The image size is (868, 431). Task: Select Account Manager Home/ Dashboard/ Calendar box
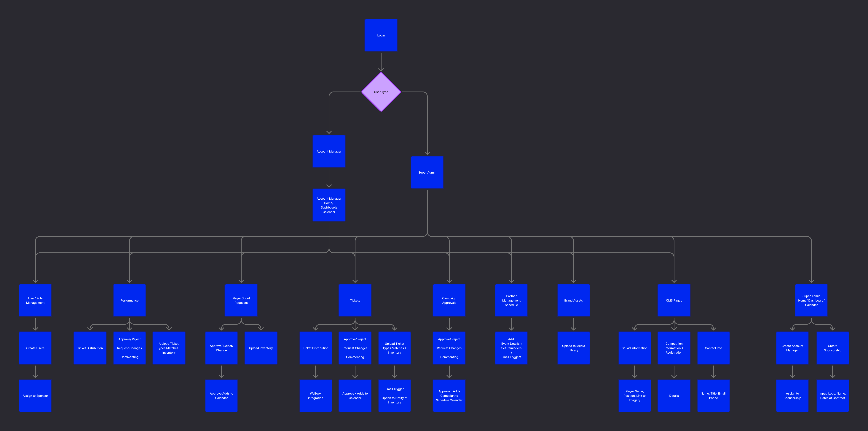click(x=329, y=205)
